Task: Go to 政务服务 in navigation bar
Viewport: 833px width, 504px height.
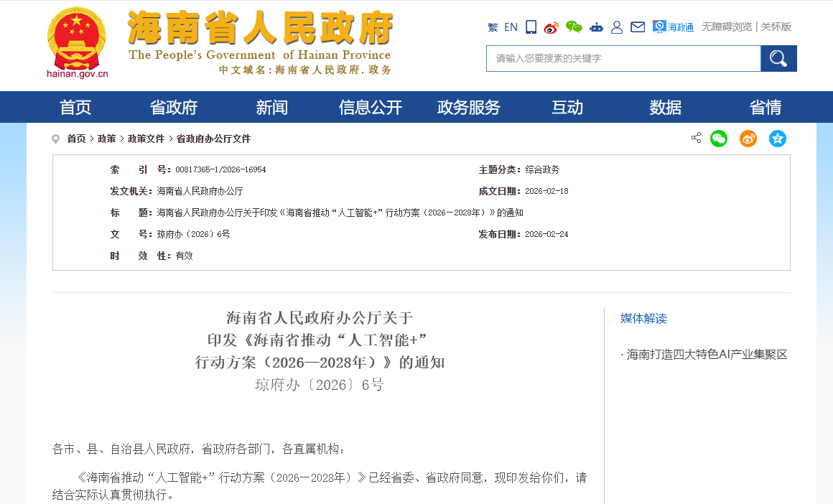Action: [x=469, y=108]
